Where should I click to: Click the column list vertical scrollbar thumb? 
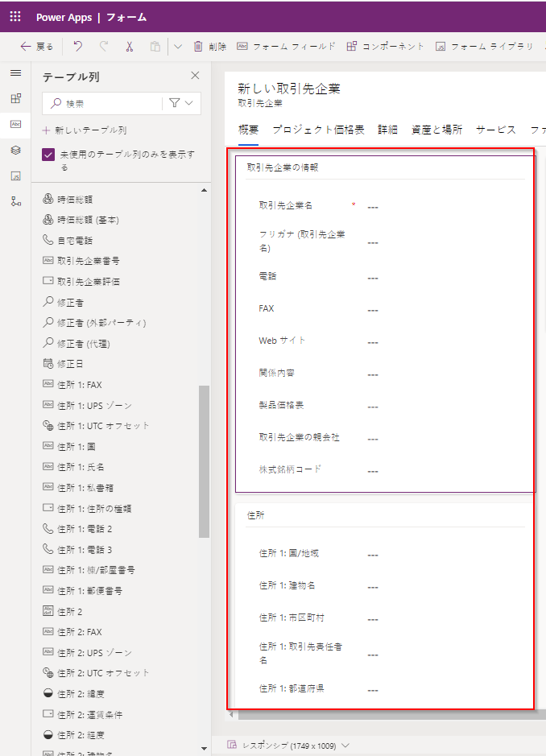click(x=204, y=461)
